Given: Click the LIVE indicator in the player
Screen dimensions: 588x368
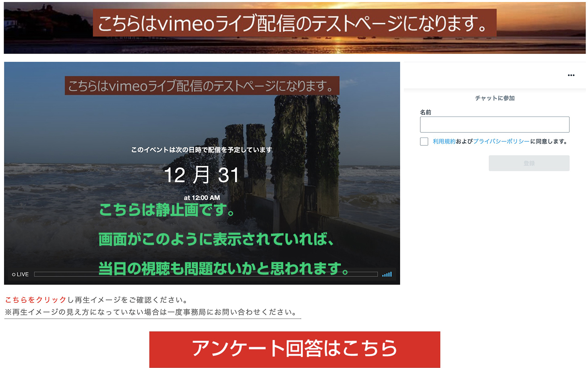Looking at the screenshot, I should pos(20,274).
